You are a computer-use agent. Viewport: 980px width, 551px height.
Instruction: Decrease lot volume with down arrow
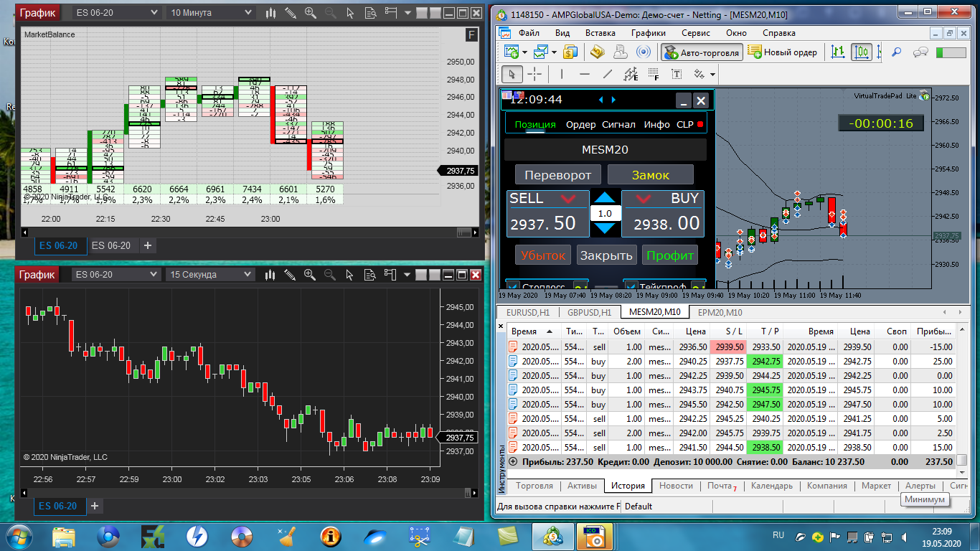point(606,228)
